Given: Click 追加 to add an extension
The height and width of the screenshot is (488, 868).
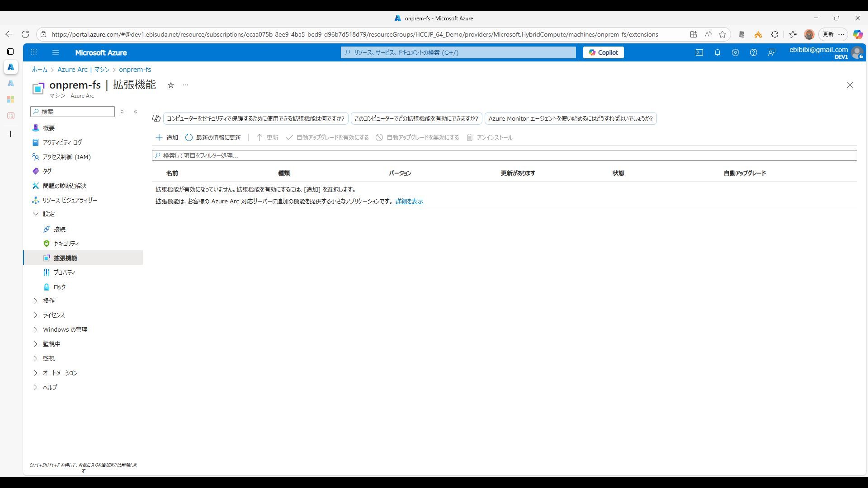Looking at the screenshot, I should point(167,137).
